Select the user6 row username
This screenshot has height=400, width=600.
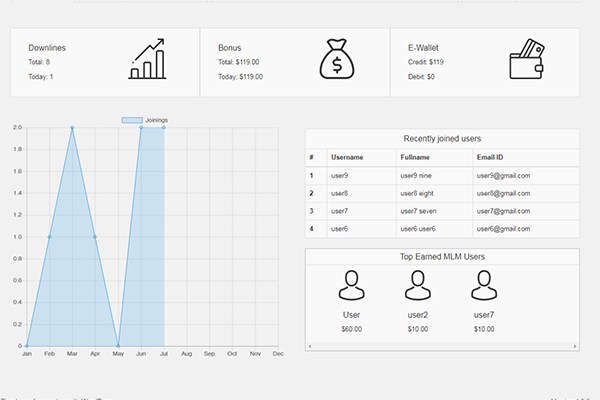point(342,229)
